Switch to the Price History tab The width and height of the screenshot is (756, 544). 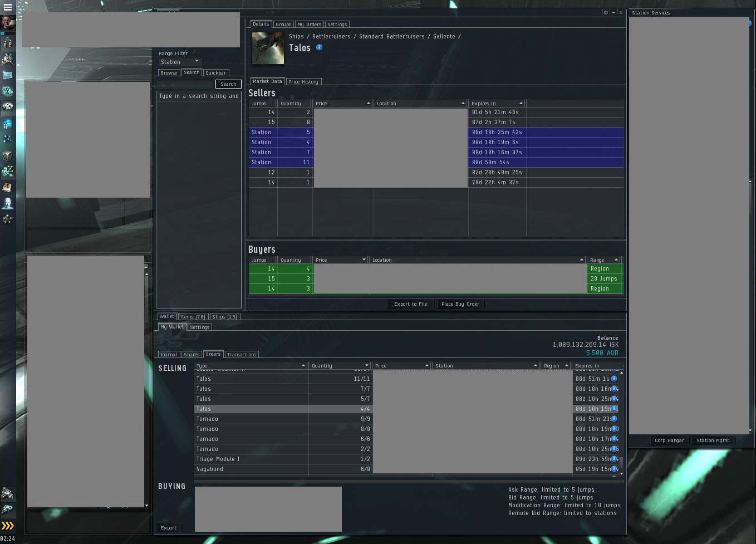303,82
